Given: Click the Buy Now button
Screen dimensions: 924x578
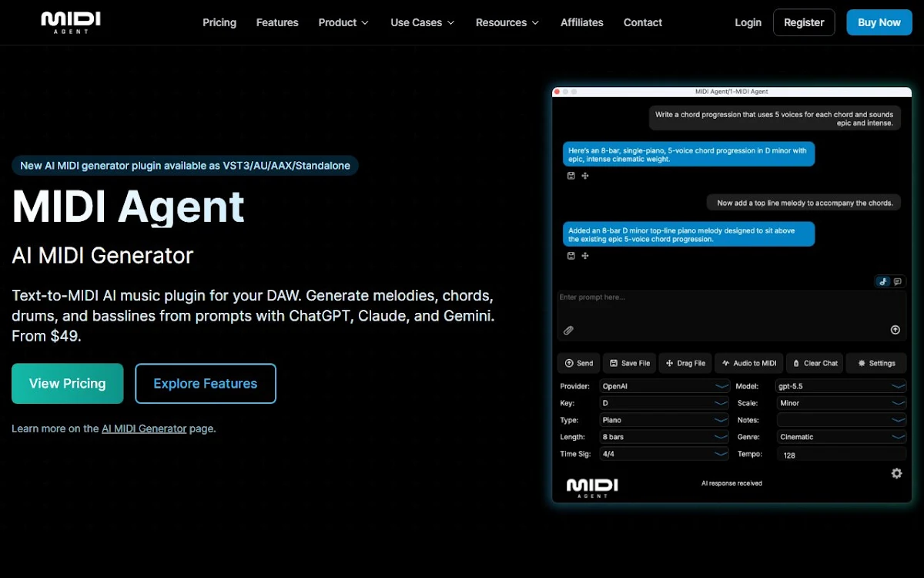Looking at the screenshot, I should [879, 22].
